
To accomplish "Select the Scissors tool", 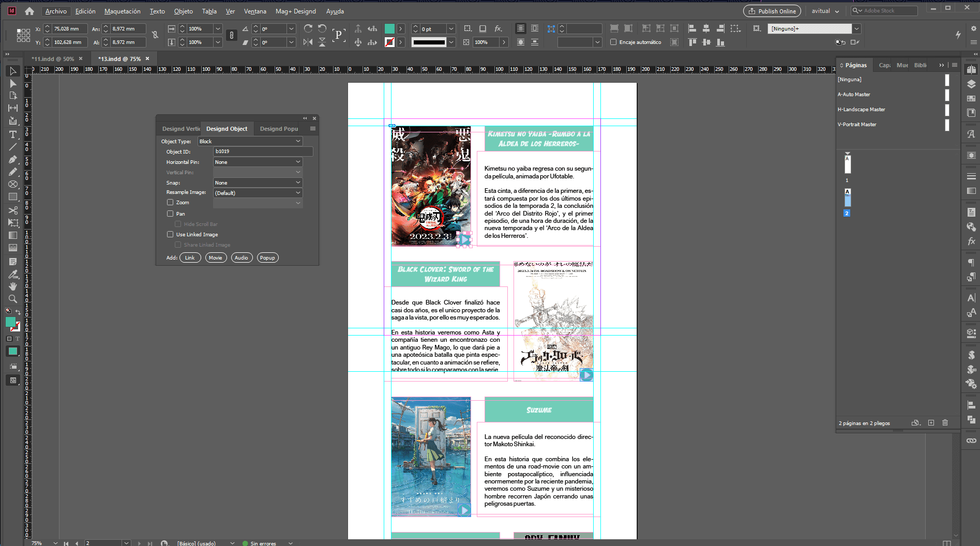I will point(13,210).
